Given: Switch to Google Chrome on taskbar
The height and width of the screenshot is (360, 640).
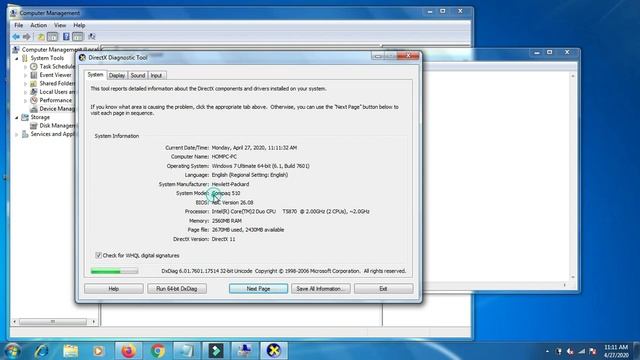Looking at the screenshot, I should coord(158,351).
